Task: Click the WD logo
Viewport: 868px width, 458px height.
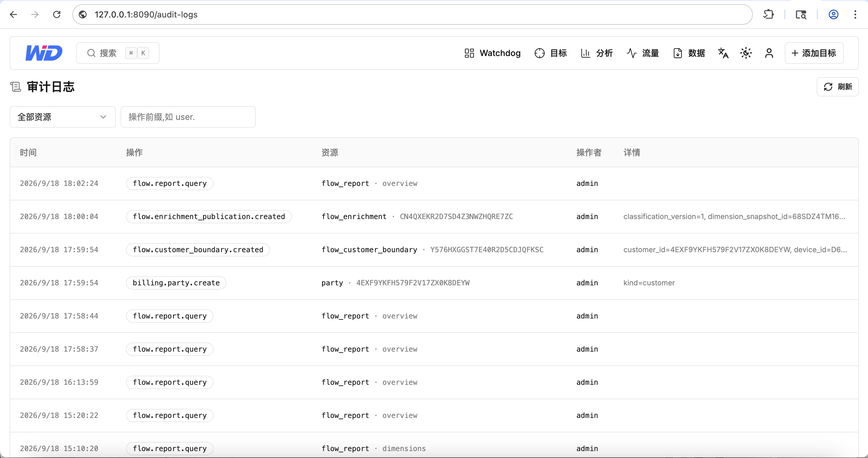Action: click(44, 53)
